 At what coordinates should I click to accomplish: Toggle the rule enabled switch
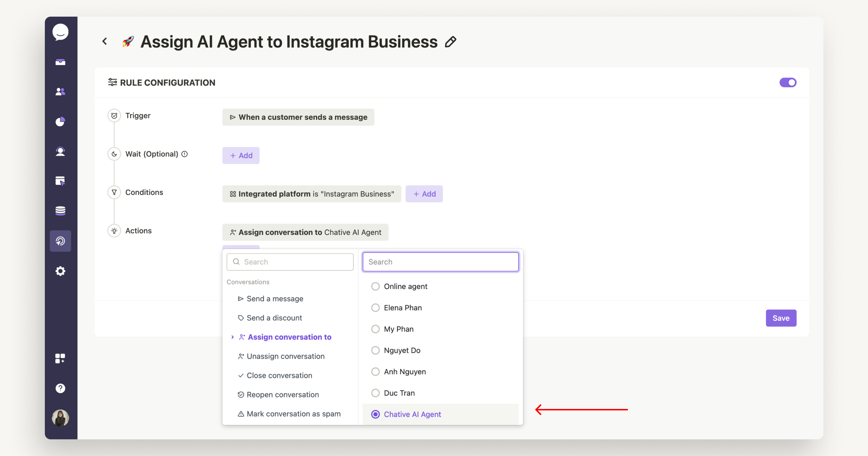788,83
